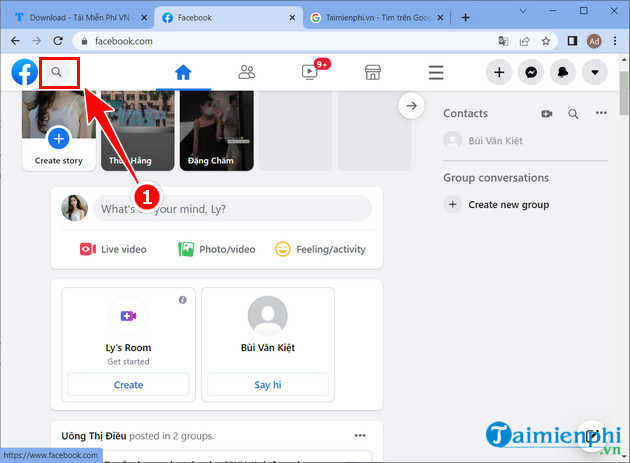
Task: Open the Notifications bell
Action: (563, 72)
